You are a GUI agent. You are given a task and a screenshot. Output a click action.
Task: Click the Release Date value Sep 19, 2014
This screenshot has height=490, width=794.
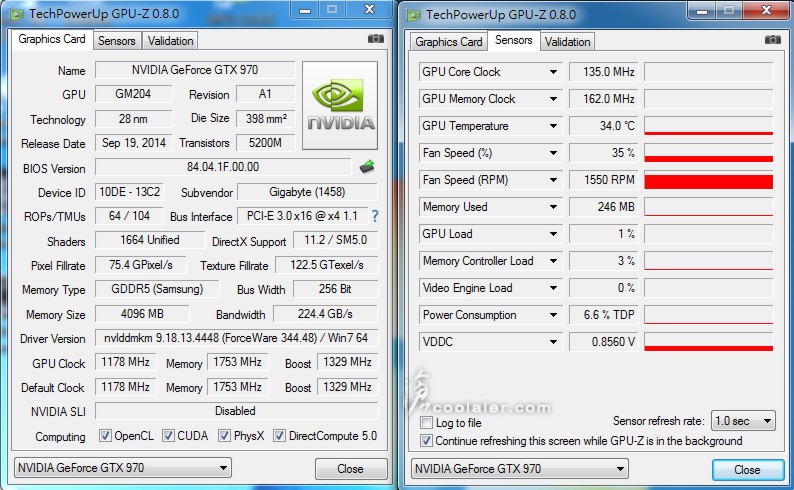click(134, 143)
